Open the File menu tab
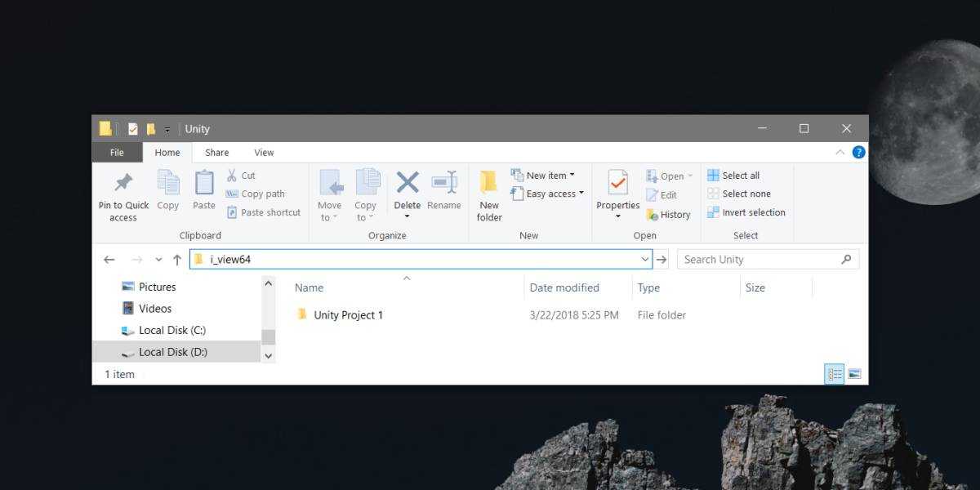This screenshot has height=490, width=980. pos(117,153)
